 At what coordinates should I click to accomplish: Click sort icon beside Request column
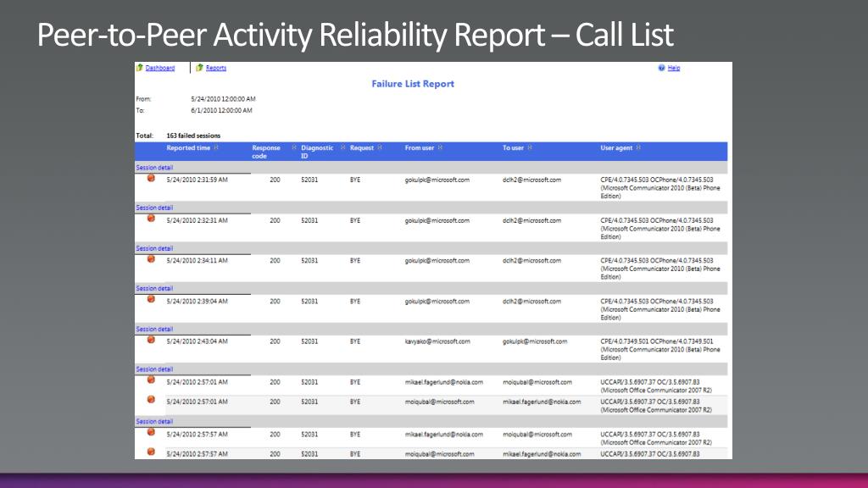(380, 147)
